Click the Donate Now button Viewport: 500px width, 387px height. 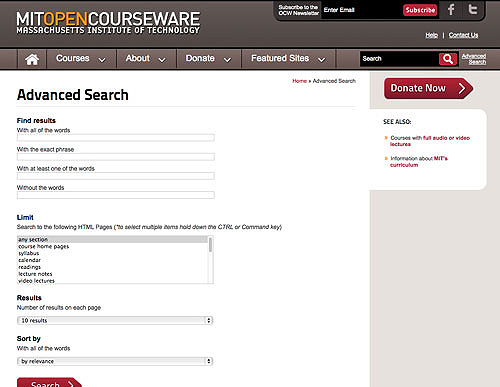[429, 88]
